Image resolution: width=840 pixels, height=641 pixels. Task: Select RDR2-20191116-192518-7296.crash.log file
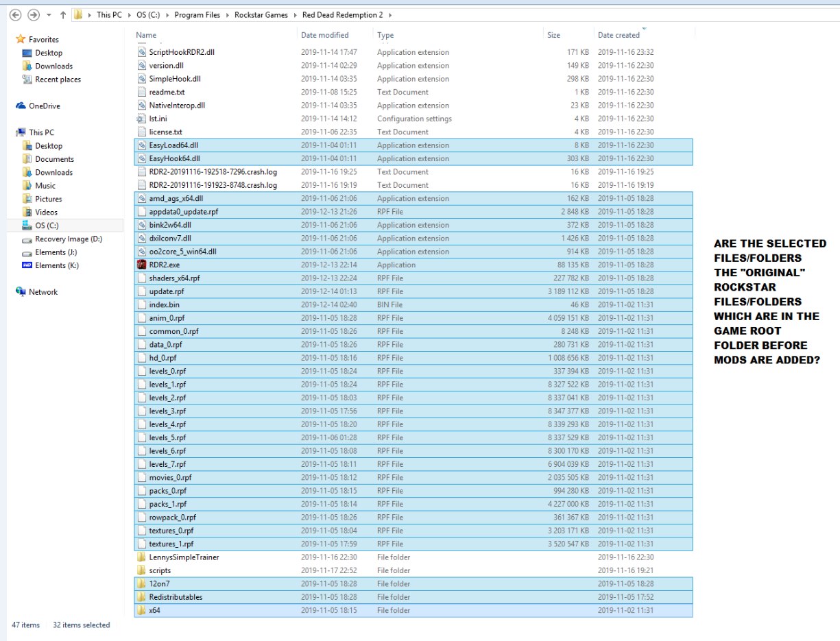click(413, 172)
